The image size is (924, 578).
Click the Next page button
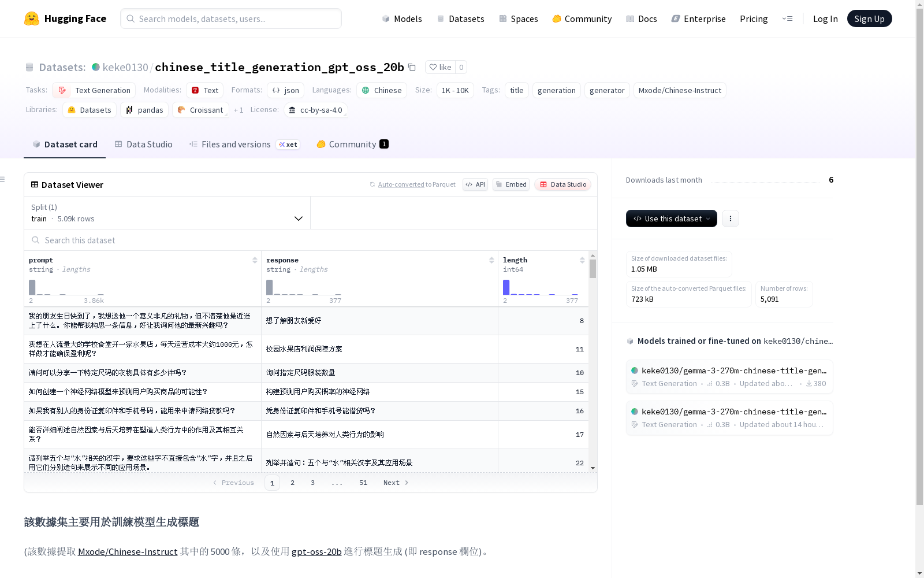pyautogui.click(x=396, y=483)
